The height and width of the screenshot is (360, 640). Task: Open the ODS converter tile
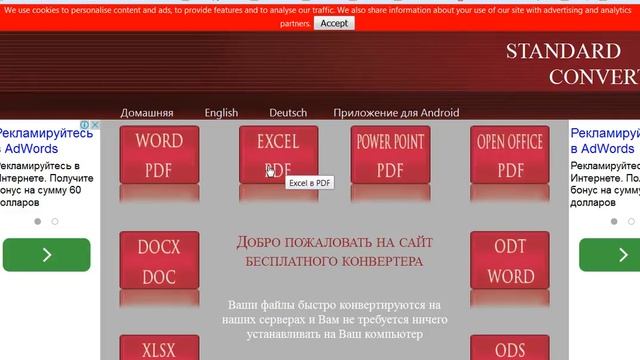tap(510, 348)
